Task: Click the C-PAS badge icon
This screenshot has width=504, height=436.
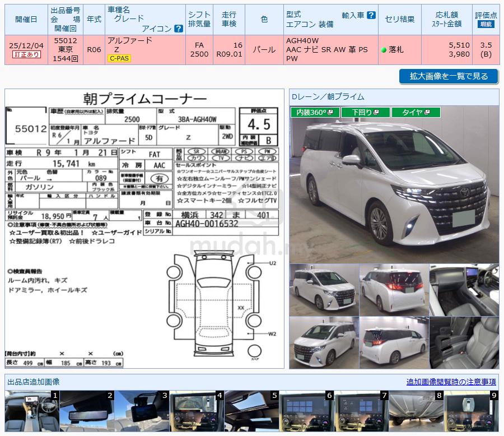Action: point(119,58)
